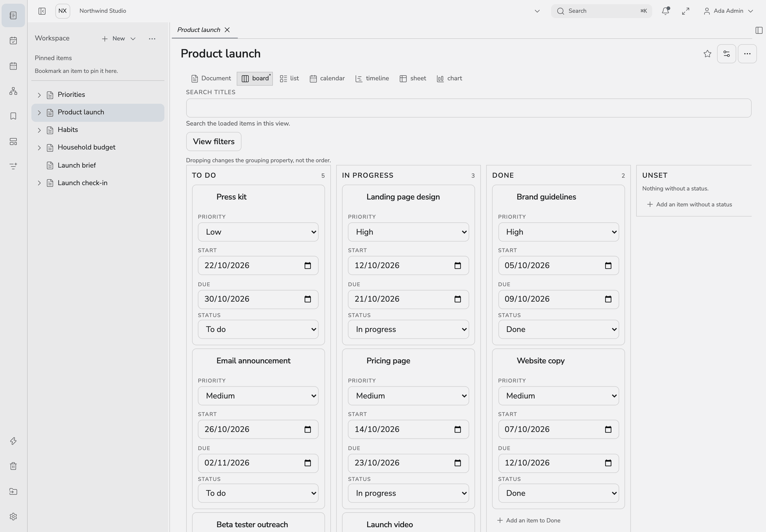Open the New item dropdown arrow
The image size is (766, 532).
(133, 39)
